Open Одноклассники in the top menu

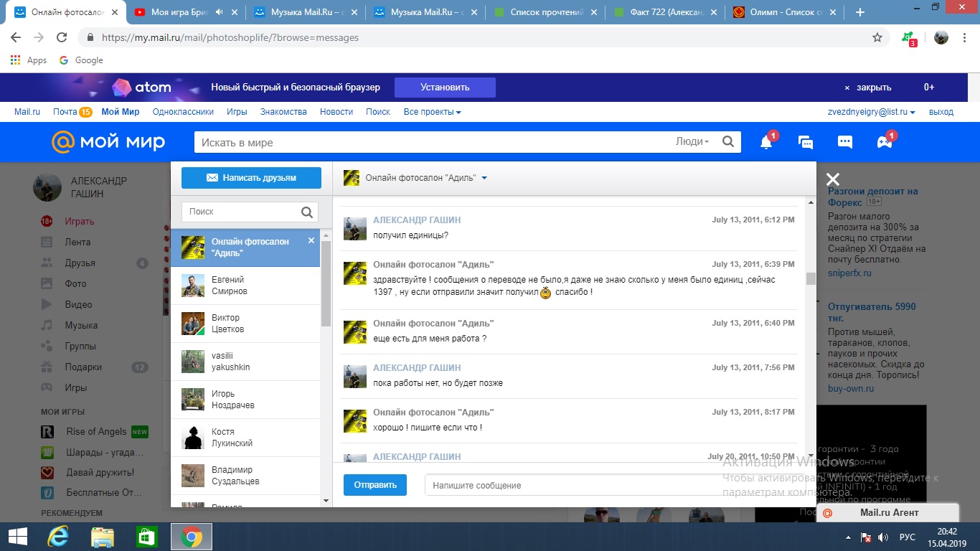(183, 112)
